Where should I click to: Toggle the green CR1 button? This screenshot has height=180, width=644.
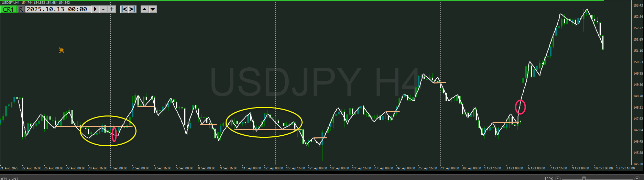click(x=8, y=9)
